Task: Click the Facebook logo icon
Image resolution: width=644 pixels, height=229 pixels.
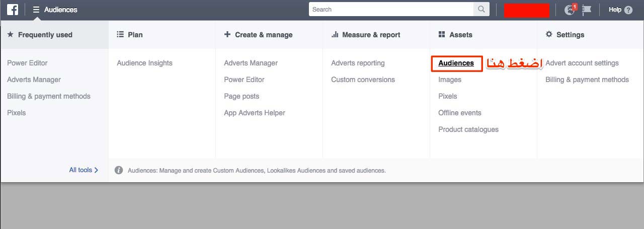Action: (x=13, y=10)
